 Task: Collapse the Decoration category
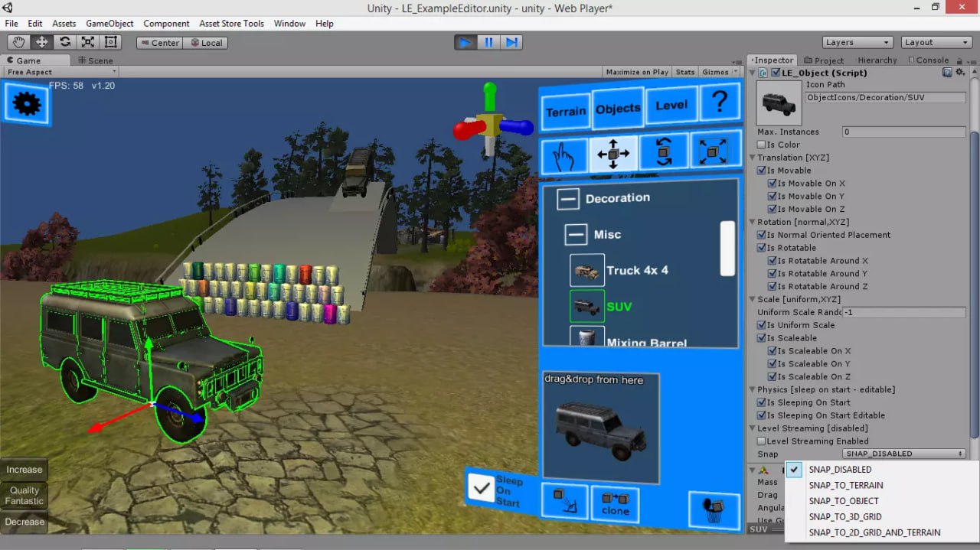coord(568,199)
